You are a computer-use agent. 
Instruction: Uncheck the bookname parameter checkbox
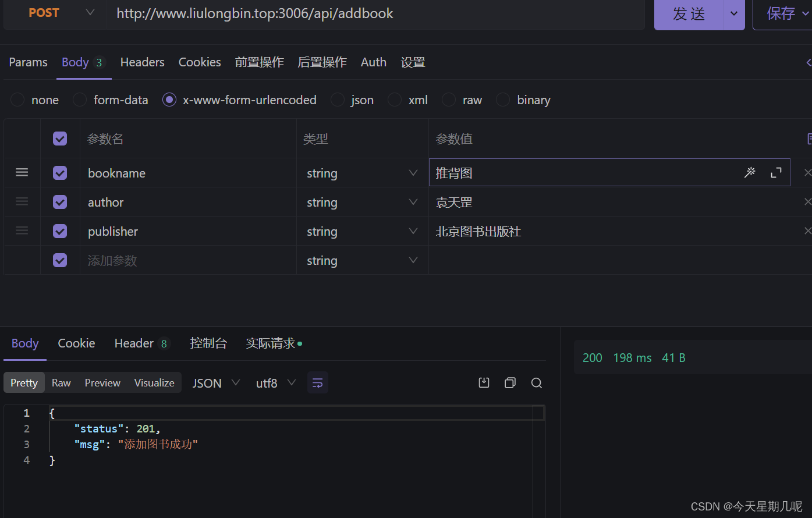(x=60, y=173)
